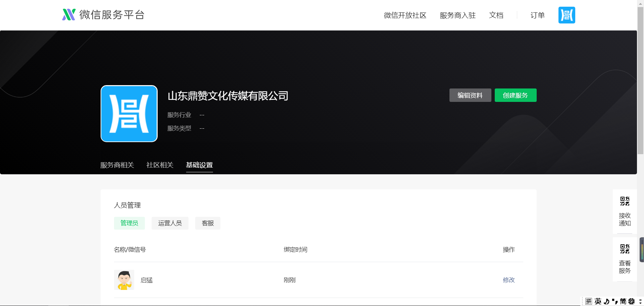Click the 服务类型 label

pos(179,128)
